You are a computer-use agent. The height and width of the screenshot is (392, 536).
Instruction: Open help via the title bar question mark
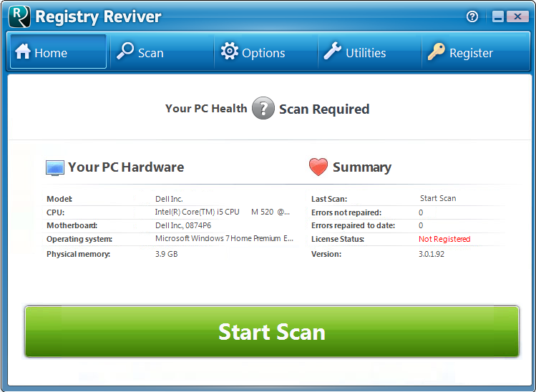click(x=472, y=16)
